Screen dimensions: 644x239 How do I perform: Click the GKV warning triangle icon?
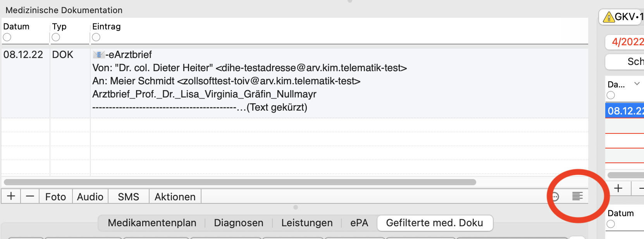coord(609,17)
